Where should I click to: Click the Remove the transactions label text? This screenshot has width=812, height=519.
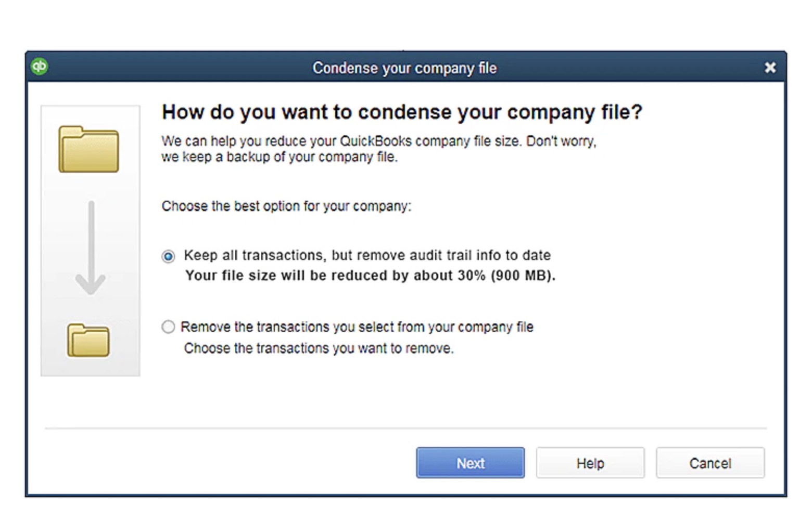point(357,327)
